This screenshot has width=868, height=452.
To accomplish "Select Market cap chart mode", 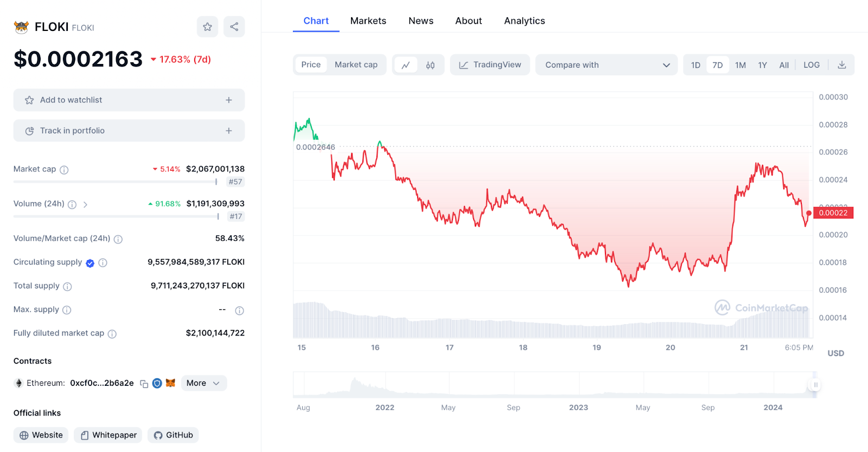I will tap(356, 64).
